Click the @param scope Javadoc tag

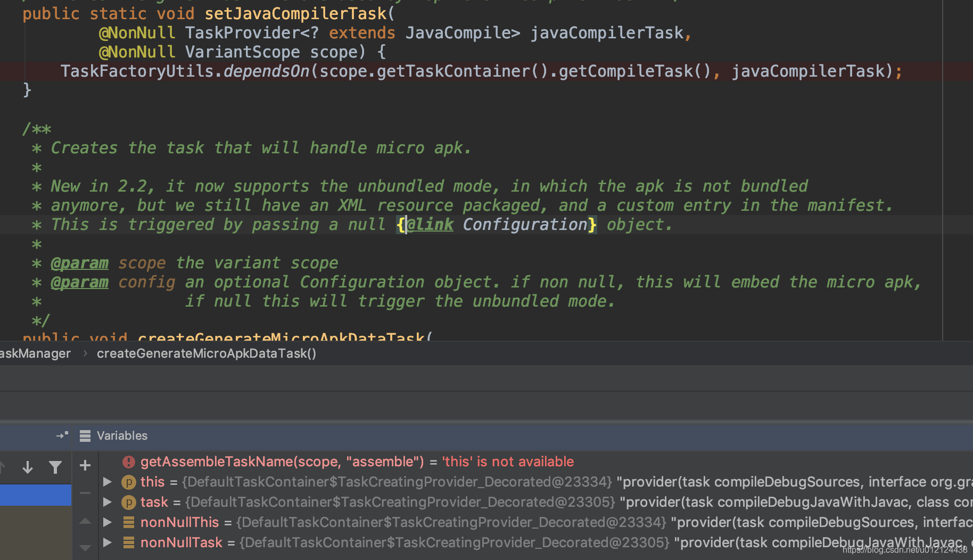79,263
